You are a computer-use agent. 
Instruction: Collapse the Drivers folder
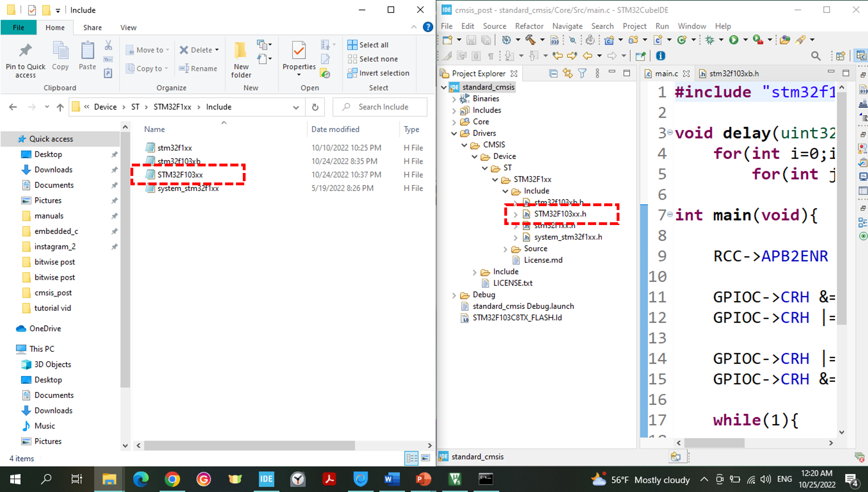pyautogui.click(x=454, y=133)
